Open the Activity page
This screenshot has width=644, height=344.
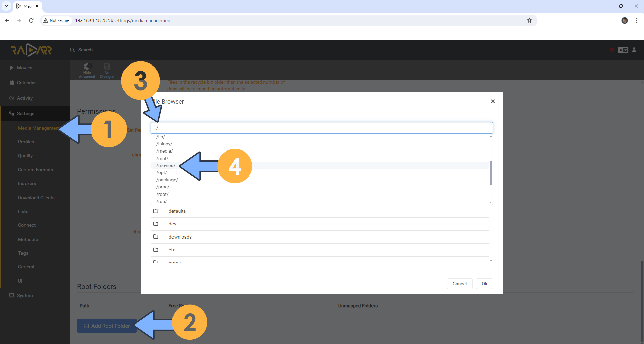[24, 98]
